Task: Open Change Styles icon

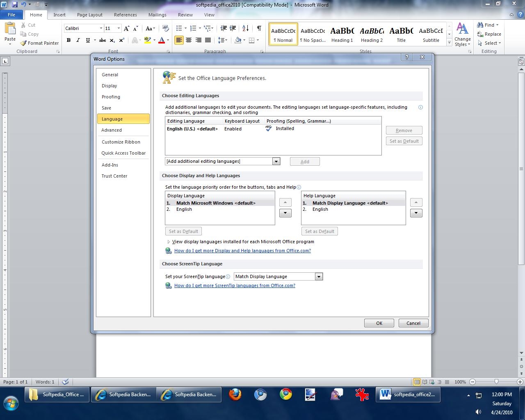Action: pyautogui.click(x=462, y=34)
